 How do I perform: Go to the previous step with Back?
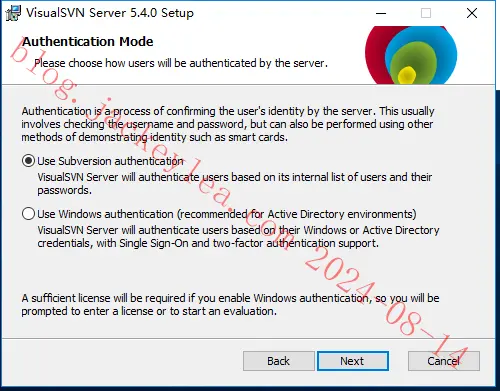pyautogui.click(x=279, y=361)
